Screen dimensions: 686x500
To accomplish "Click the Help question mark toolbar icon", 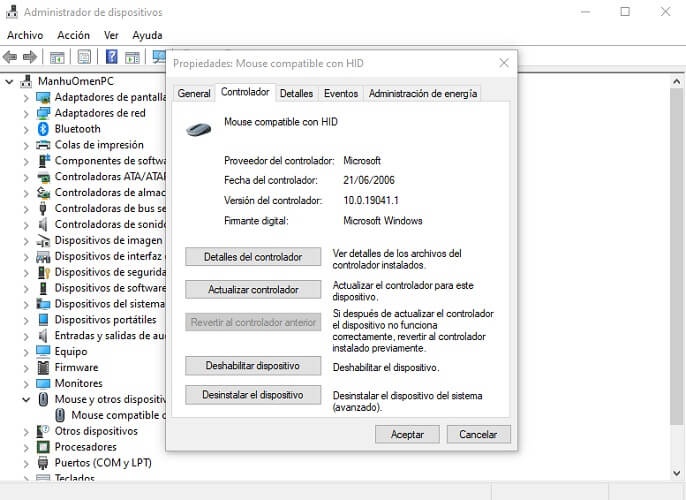I will pos(112,57).
